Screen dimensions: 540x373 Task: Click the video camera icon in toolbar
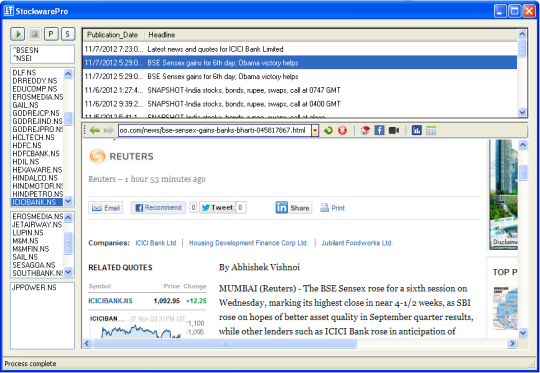(394, 130)
